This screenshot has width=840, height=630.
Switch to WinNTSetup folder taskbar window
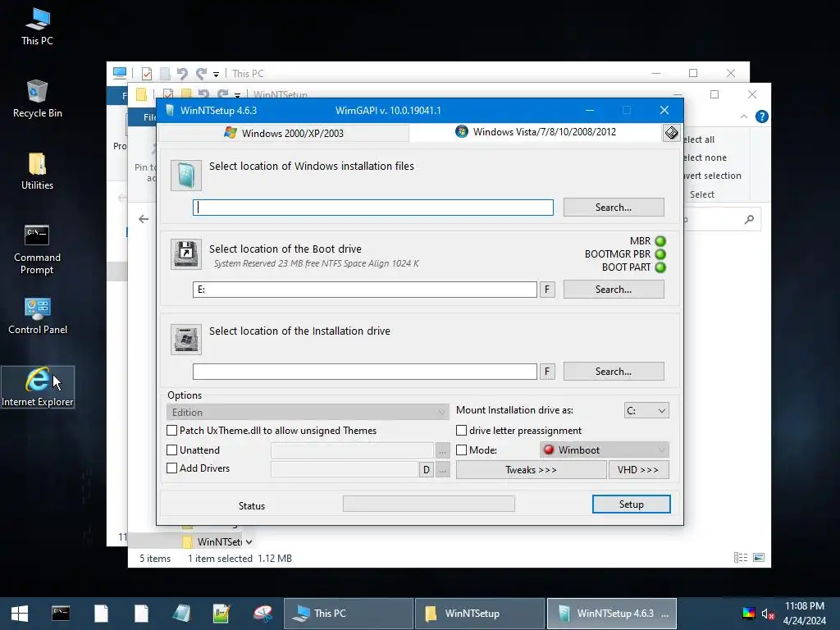[x=479, y=614]
